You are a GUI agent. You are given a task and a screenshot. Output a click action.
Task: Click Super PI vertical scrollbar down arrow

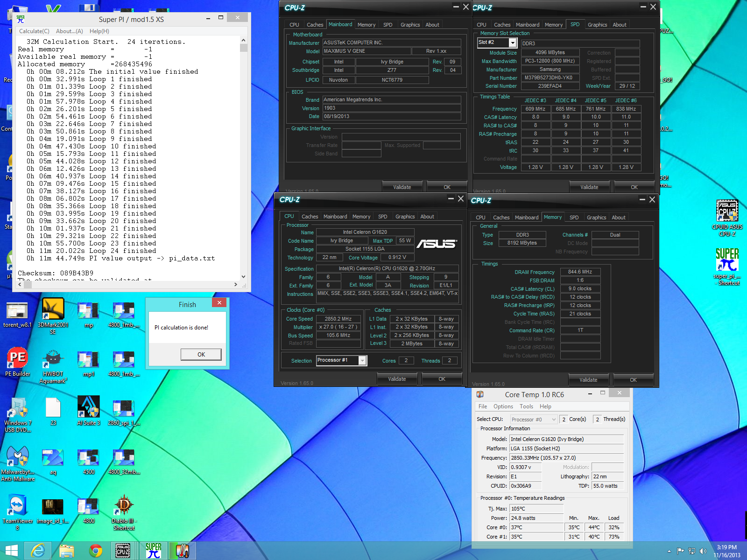pyautogui.click(x=243, y=276)
